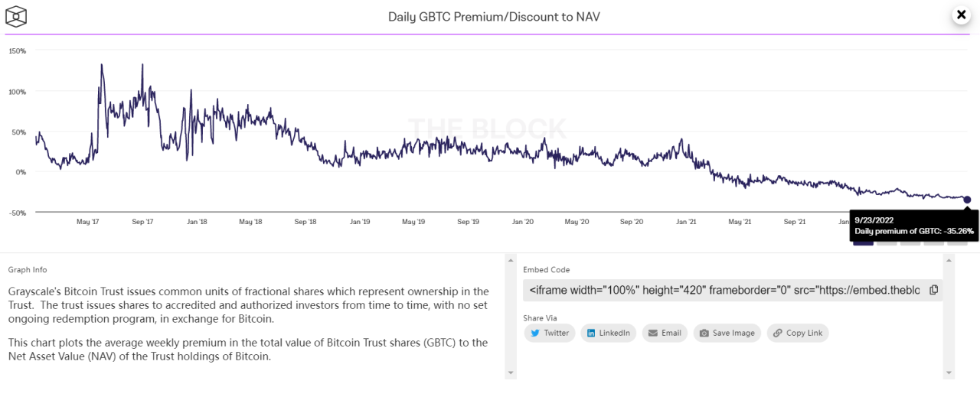Click the Sep '21 x-axis label

[794, 222]
